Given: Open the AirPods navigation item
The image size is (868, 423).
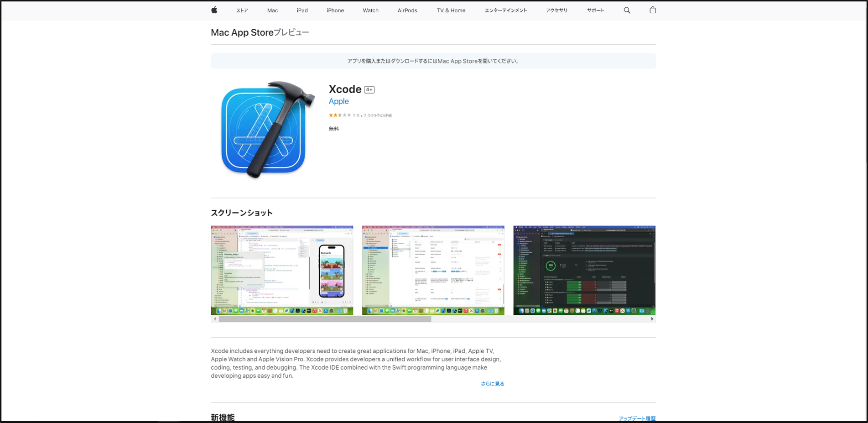Looking at the screenshot, I should coord(407,10).
